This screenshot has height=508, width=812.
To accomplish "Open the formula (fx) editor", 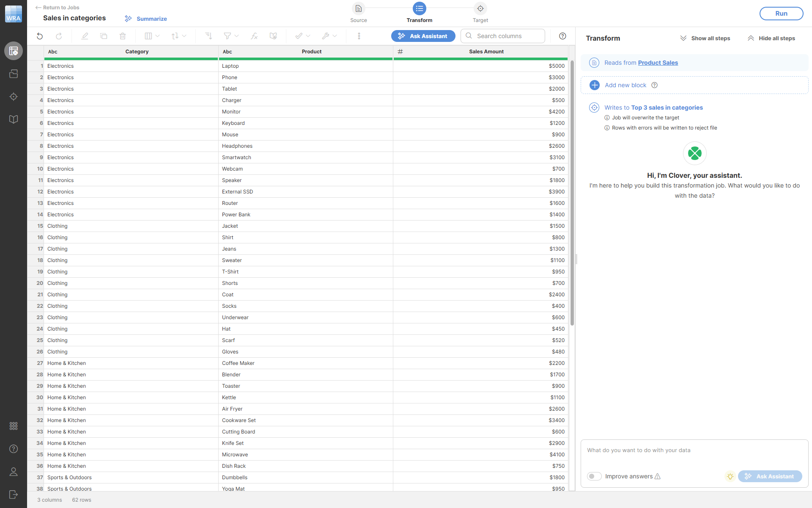I will point(254,36).
